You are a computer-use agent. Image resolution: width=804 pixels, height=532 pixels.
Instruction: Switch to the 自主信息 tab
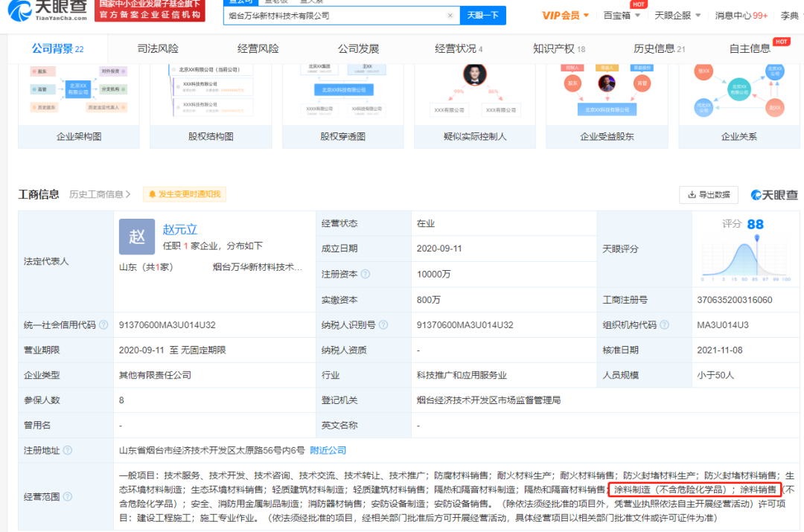(x=750, y=48)
